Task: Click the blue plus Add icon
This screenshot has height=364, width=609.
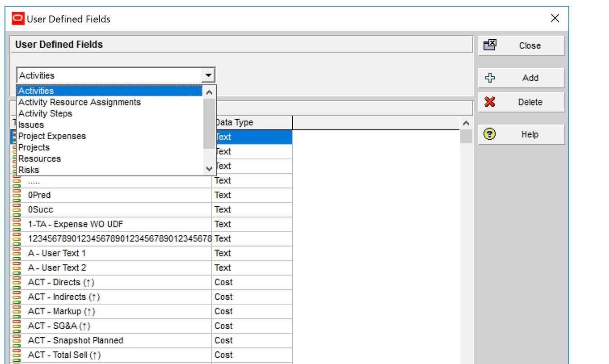Action: tap(490, 78)
